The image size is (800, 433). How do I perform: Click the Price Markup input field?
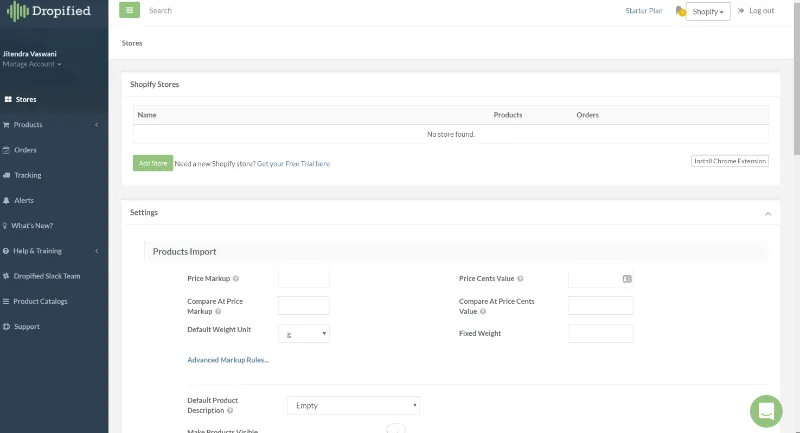pyautogui.click(x=304, y=278)
